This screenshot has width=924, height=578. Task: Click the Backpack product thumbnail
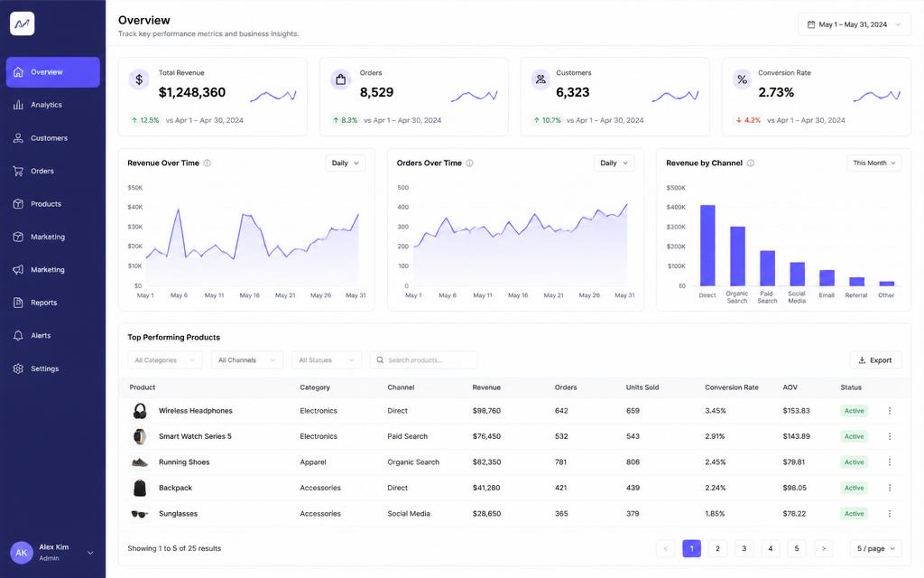point(140,488)
